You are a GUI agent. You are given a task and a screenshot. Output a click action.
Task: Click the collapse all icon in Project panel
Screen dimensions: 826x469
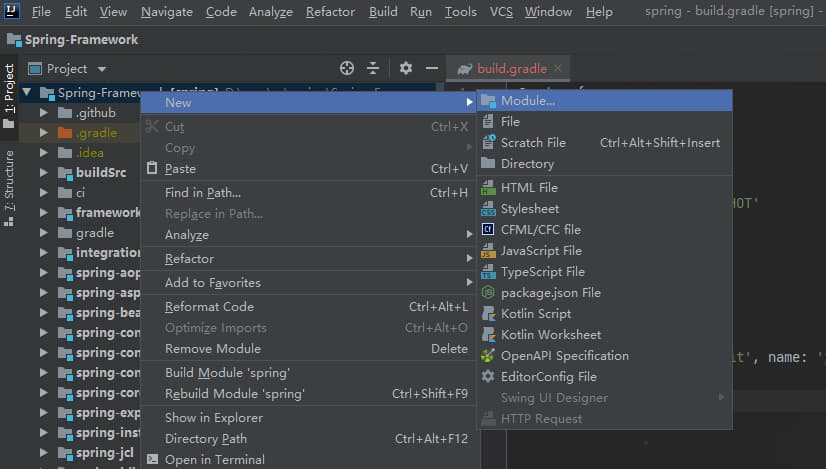point(373,68)
